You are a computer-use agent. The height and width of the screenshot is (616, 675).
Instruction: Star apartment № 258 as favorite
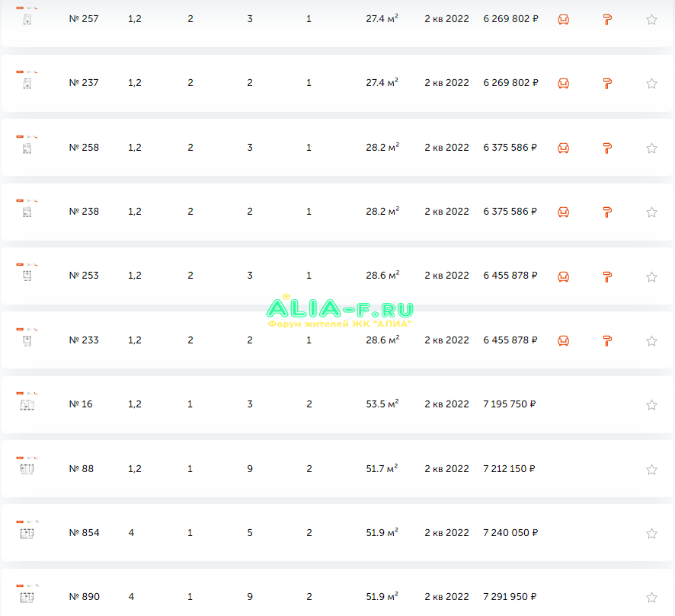point(651,148)
